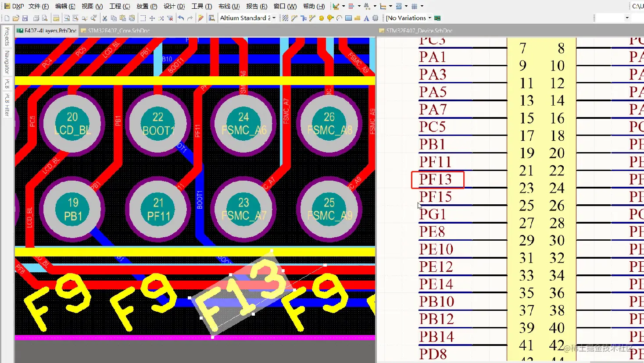Switch to the F407-4Layers.PcbDoc tab
Viewport: 644px width, 363px height.
click(47, 31)
